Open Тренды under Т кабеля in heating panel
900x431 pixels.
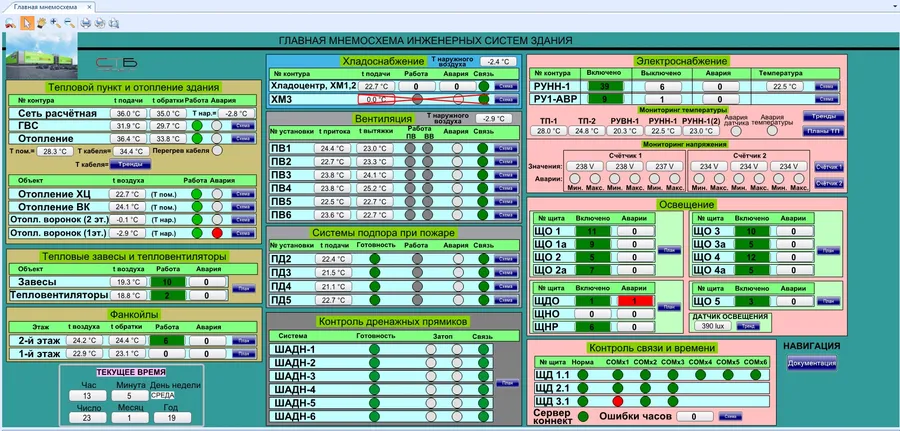pyautogui.click(x=131, y=164)
